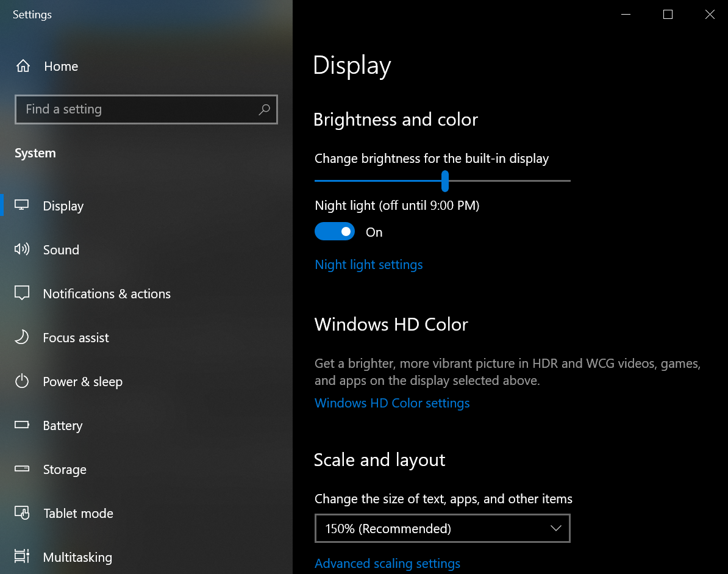The height and width of the screenshot is (574, 728).
Task: Click the Storage drive icon
Action: [x=22, y=468]
